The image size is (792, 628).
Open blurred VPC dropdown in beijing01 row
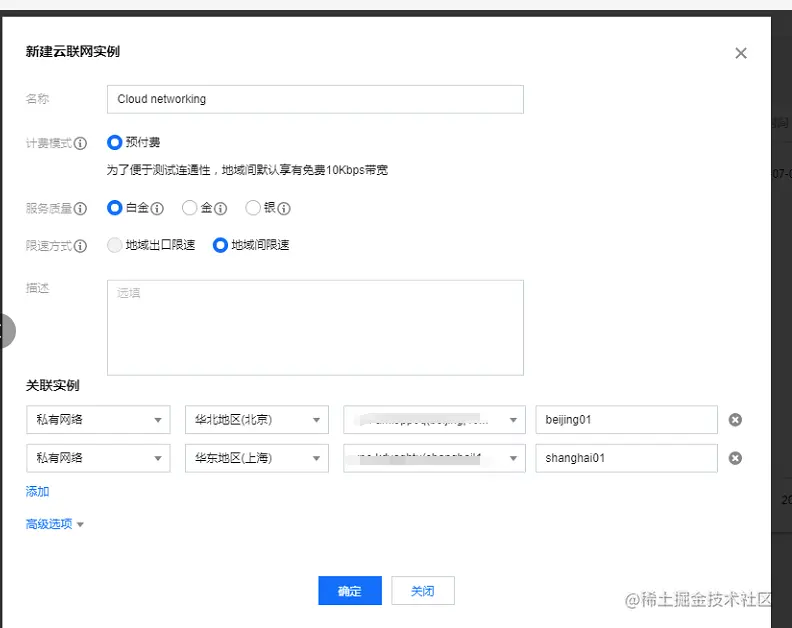click(x=434, y=419)
